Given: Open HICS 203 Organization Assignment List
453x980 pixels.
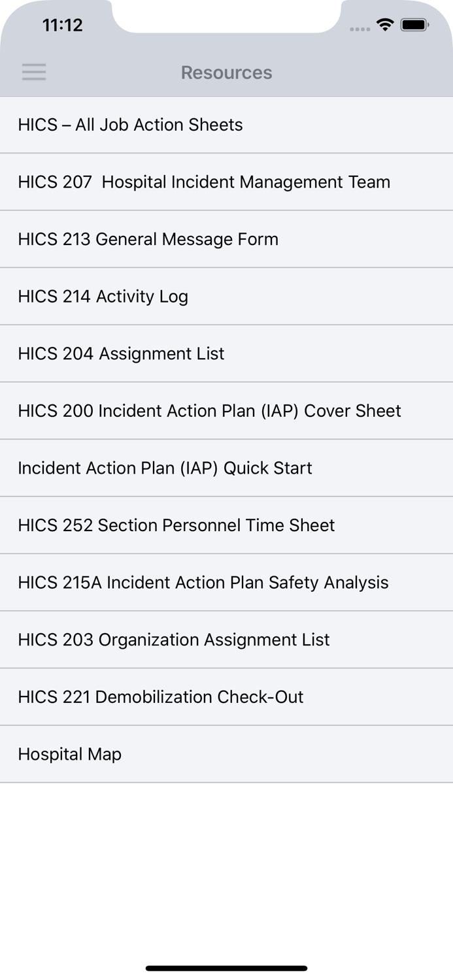Looking at the screenshot, I should point(173,640).
